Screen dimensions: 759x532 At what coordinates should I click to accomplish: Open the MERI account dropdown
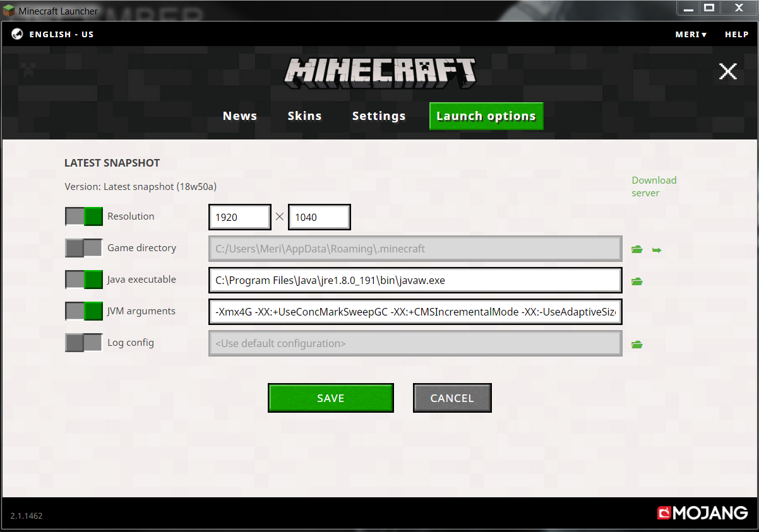691,35
